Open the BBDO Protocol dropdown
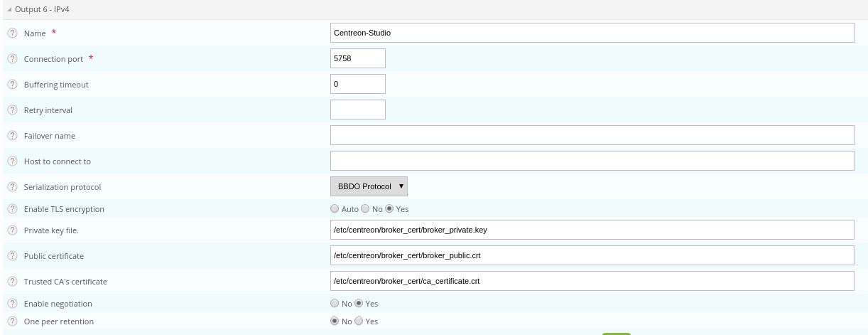Image resolution: width=868 pixels, height=335 pixels. 369,186
